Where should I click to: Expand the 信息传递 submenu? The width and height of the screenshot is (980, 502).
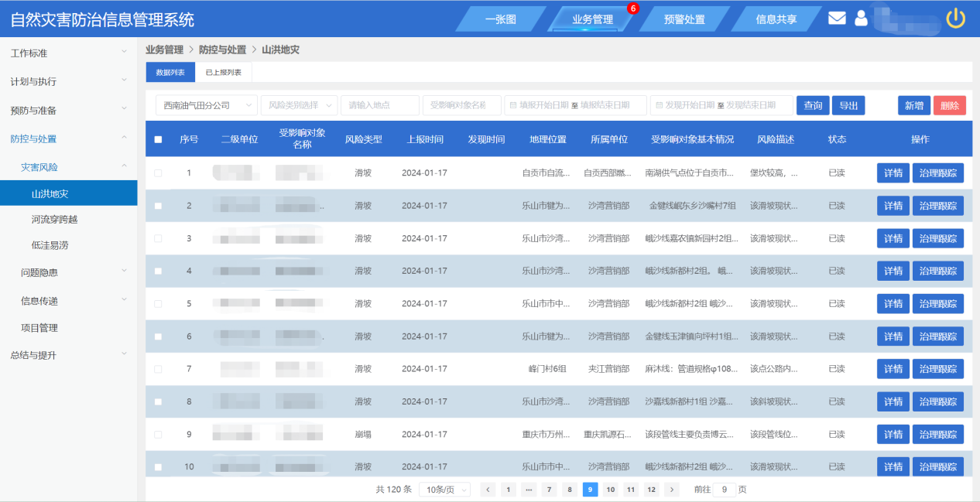[68, 301]
